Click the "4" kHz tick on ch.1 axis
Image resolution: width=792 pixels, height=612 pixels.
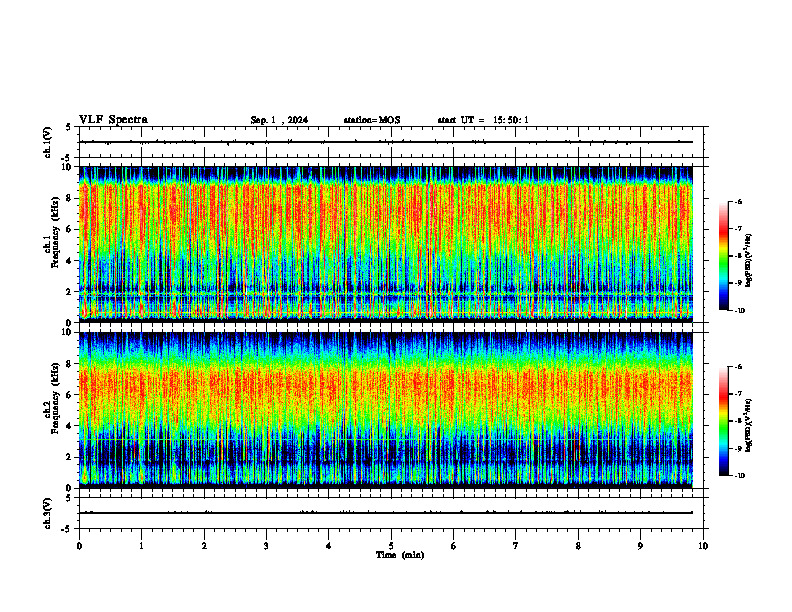tap(70, 261)
